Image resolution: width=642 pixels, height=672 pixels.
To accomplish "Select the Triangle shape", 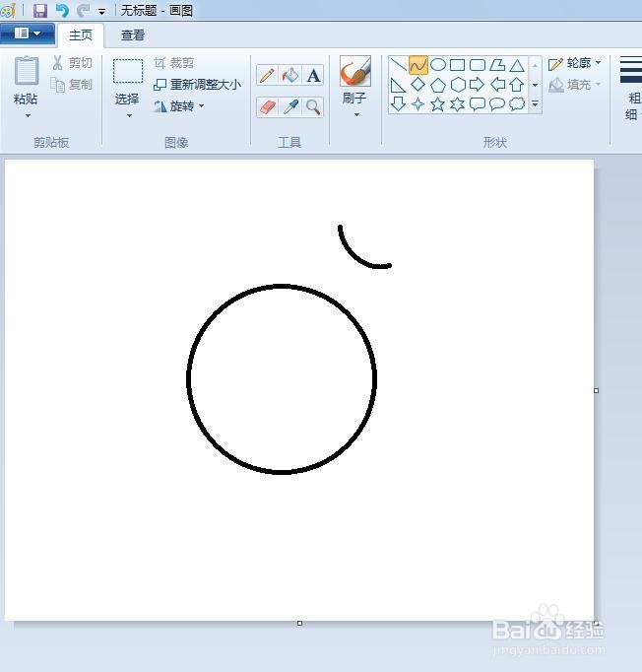I will [517, 65].
